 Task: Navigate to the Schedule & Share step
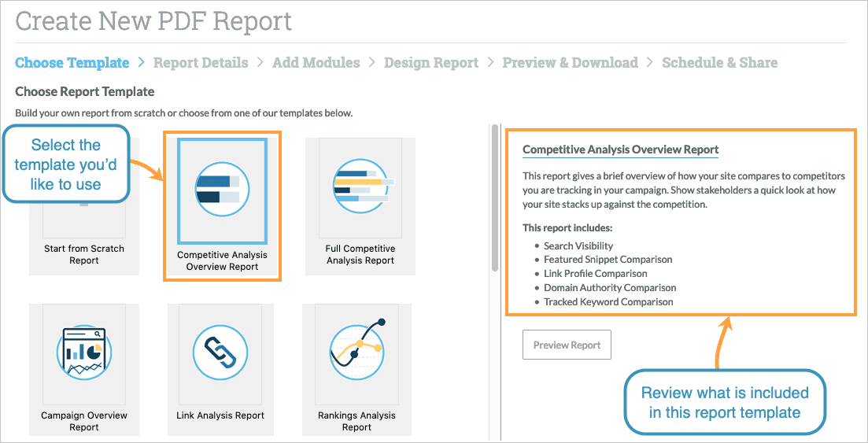tap(719, 63)
